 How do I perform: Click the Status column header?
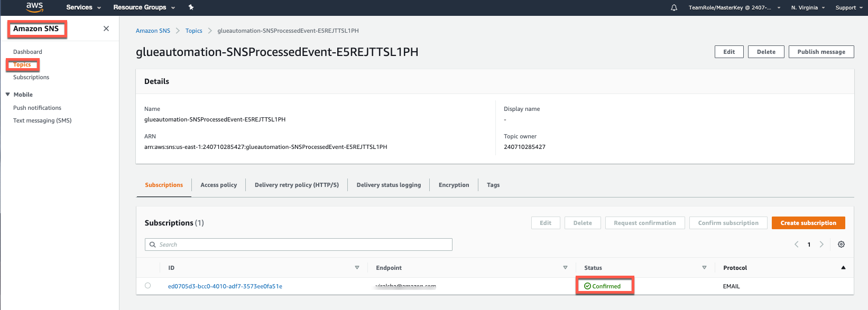(x=593, y=268)
